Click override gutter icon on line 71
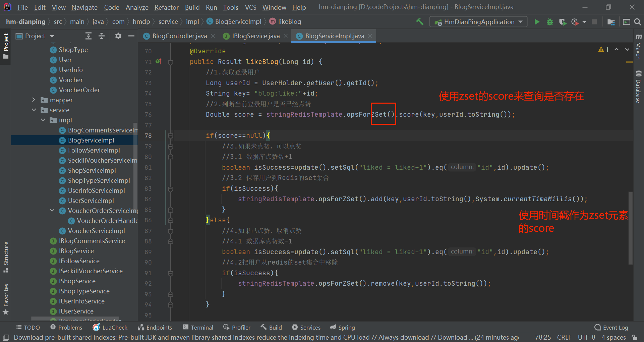The image size is (644, 342). [159, 61]
